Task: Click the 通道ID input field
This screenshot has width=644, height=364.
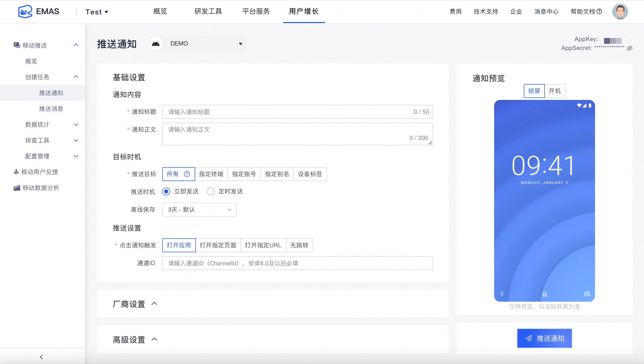Action: [298, 263]
